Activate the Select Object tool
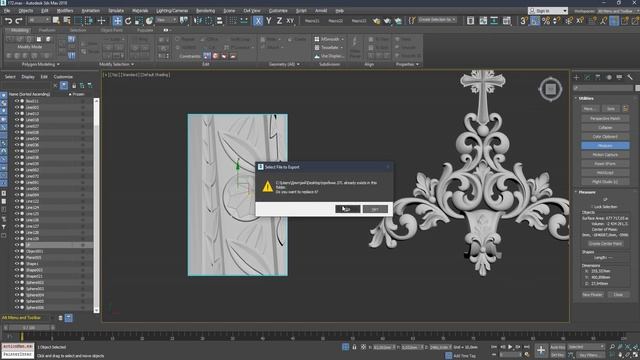 pyautogui.click(x=56, y=20)
